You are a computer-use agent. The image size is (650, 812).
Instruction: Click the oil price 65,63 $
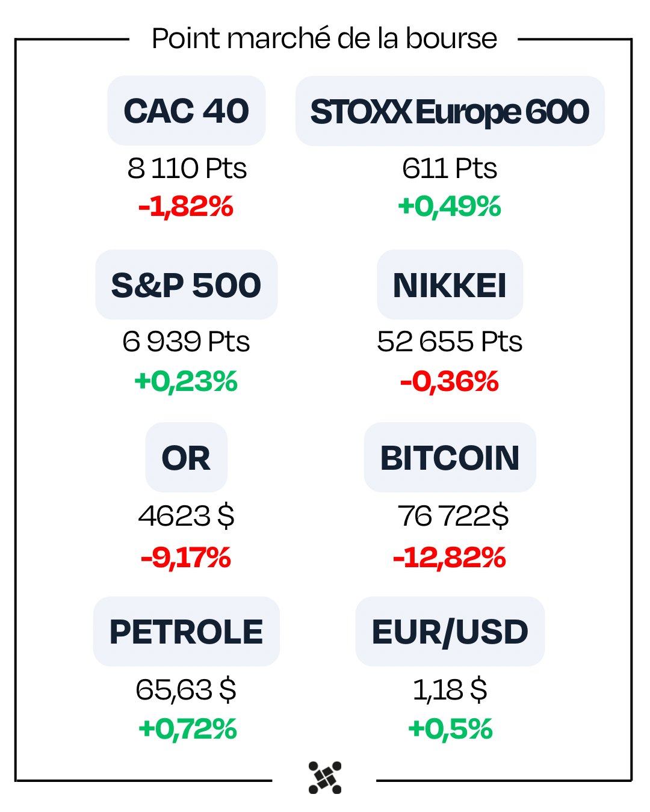pos(186,689)
